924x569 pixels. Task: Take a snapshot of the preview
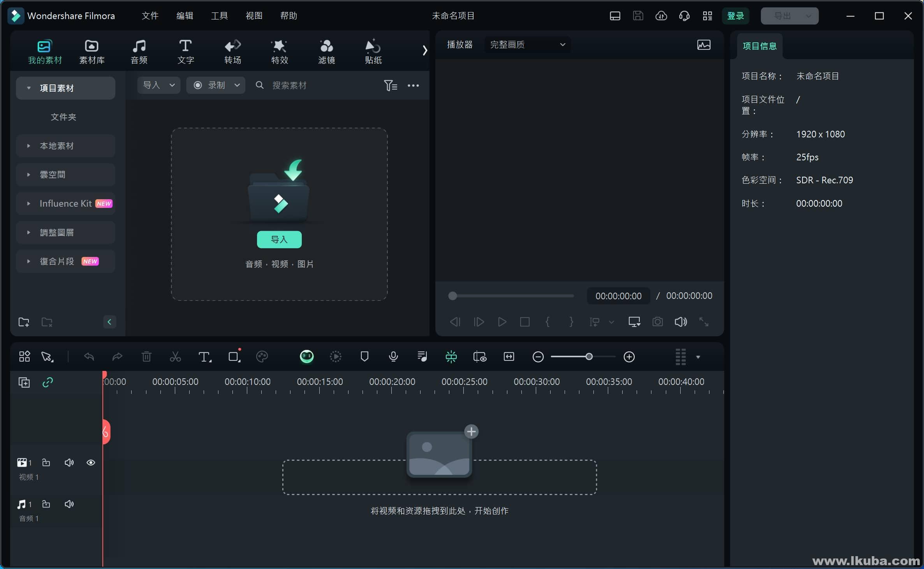coord(657,322)
